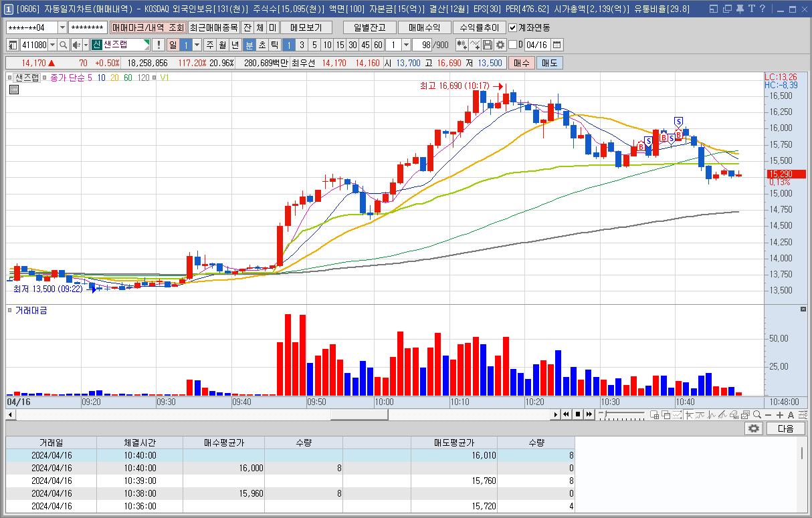Open the calendar date picker icon
Image resolution: width=812 pixels, height=518 pixels.
tap(556, 45)
